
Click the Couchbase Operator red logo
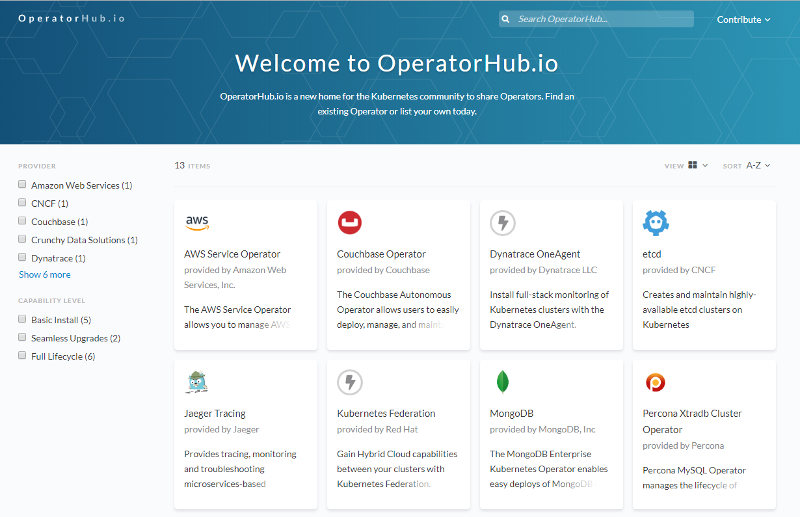click(x=349, y=223)
